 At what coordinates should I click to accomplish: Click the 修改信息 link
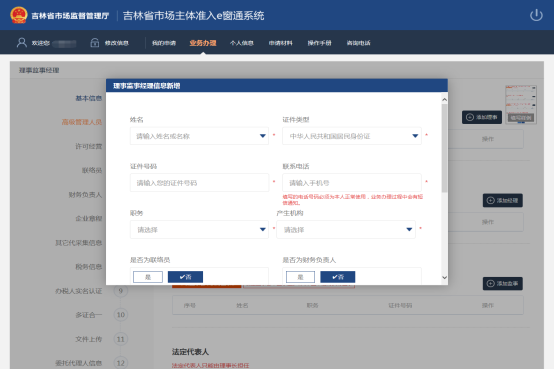(x=117, y=43)
